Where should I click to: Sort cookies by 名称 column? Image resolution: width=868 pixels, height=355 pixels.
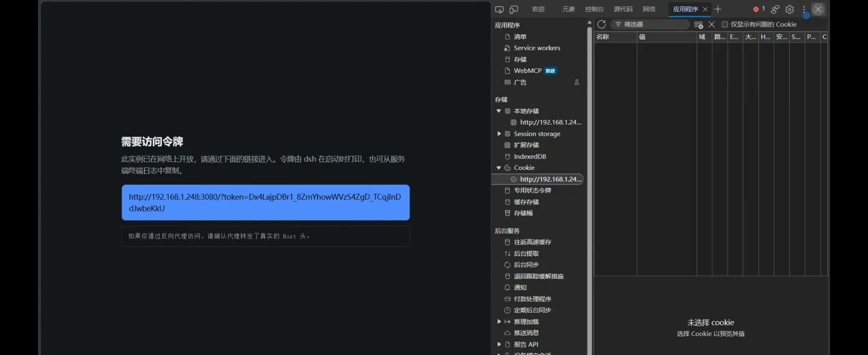615,37
